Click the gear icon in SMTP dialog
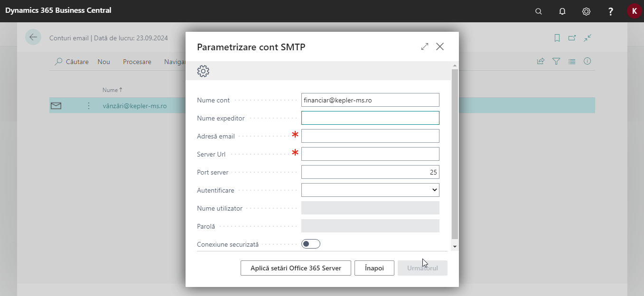Viewport: 644px width, 296px height. [203, 71]
